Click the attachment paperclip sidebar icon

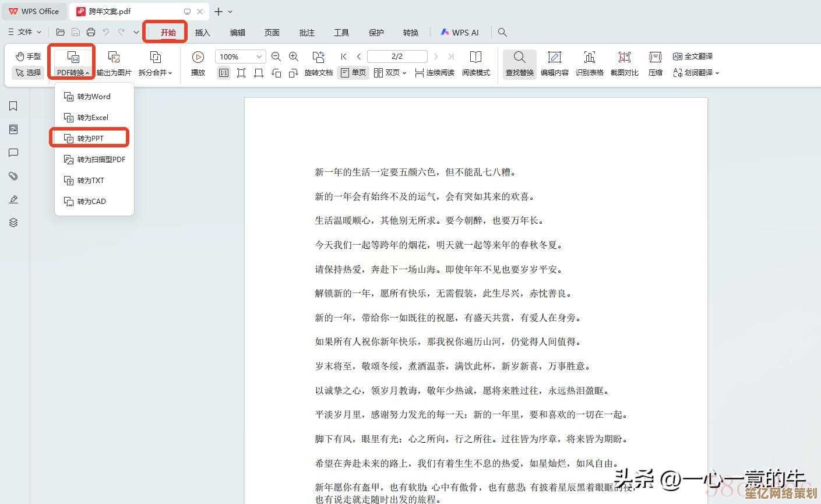[x=13, y=176]
